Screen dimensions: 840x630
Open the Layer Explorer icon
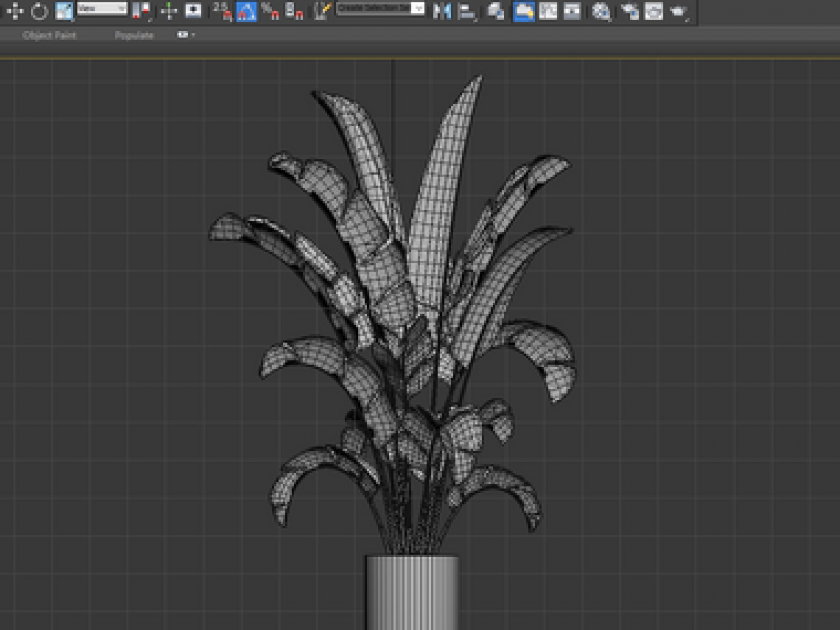pyautogui.click(x=496, y=10)
